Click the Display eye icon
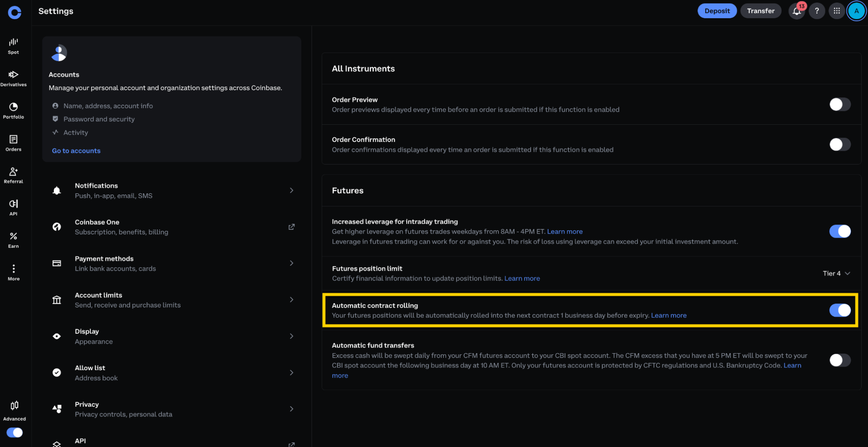 point(57,336)
